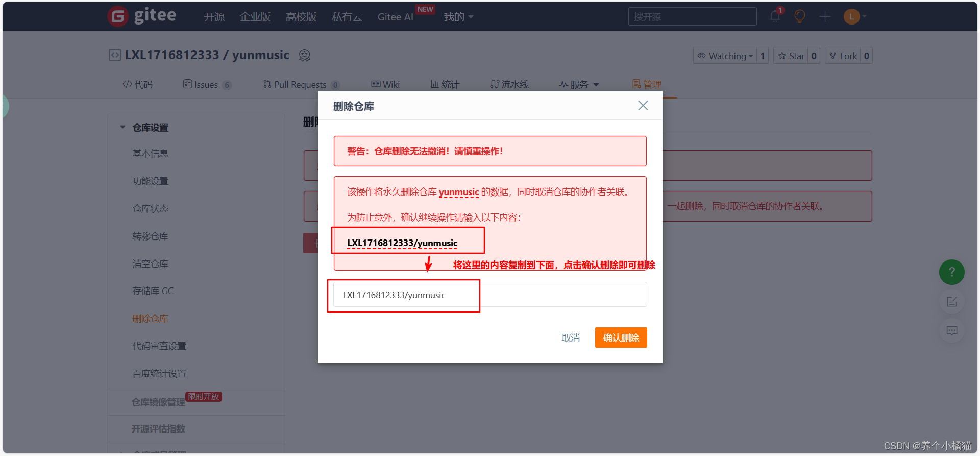The width and height of the screenshot is (980, 456).
Task: Select 代码审查设置 in the sidebar
Action: pos(159,346)
